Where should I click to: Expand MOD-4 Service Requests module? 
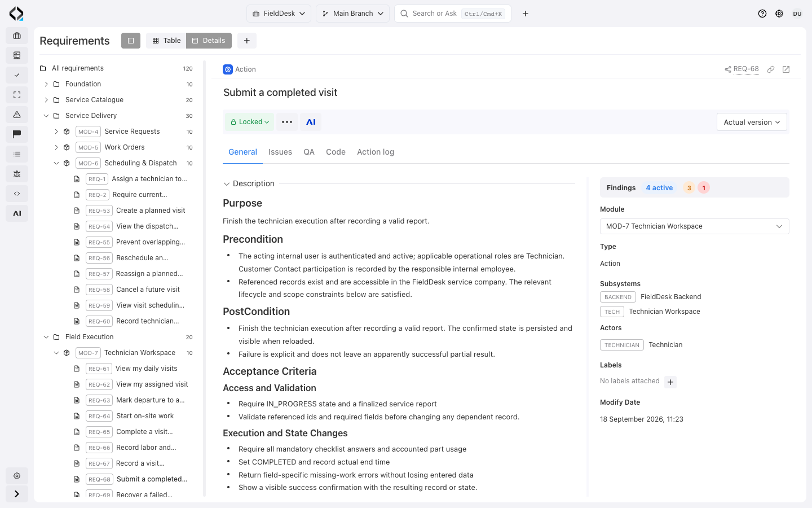click(56, 132)
